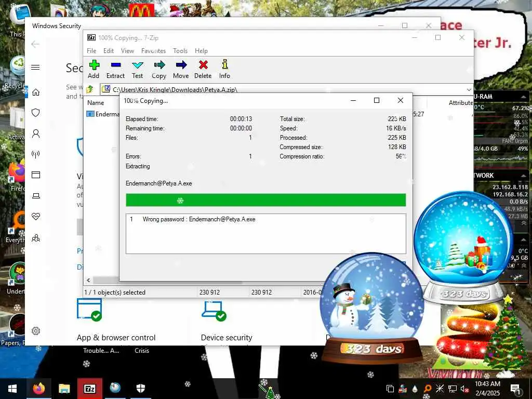Open Firewall & network protection sidebar icon

pos(36,154)
